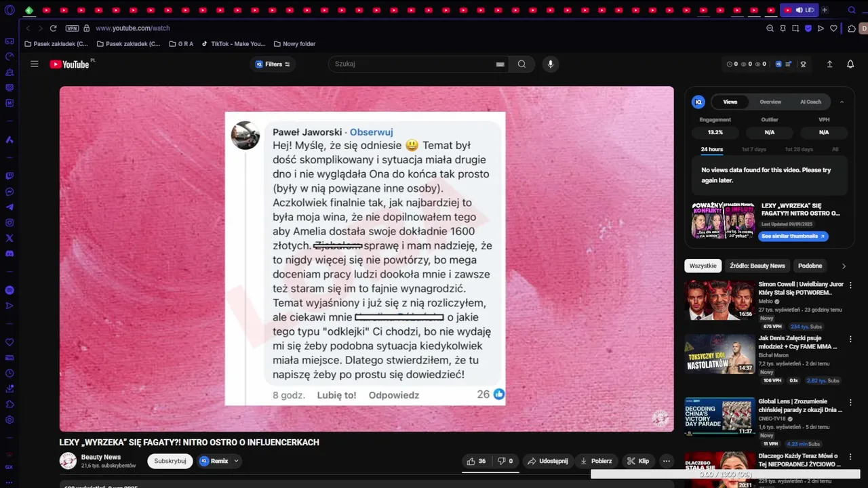Dislike the video with thumbs down
Image resolution: width=868 pixels, height=488 pixels.
pyautogui.click(x=505, y=461)
